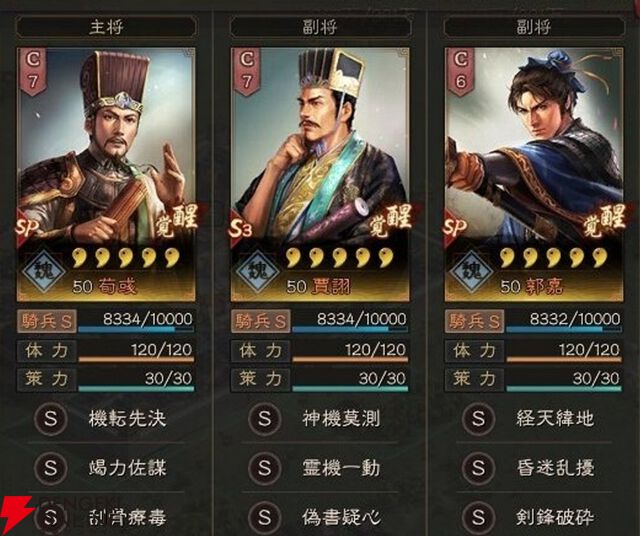Open the 主将 slot header
The height and width of the screenshot is (536, 640).
pyautogui.click(x=106, y=27)
